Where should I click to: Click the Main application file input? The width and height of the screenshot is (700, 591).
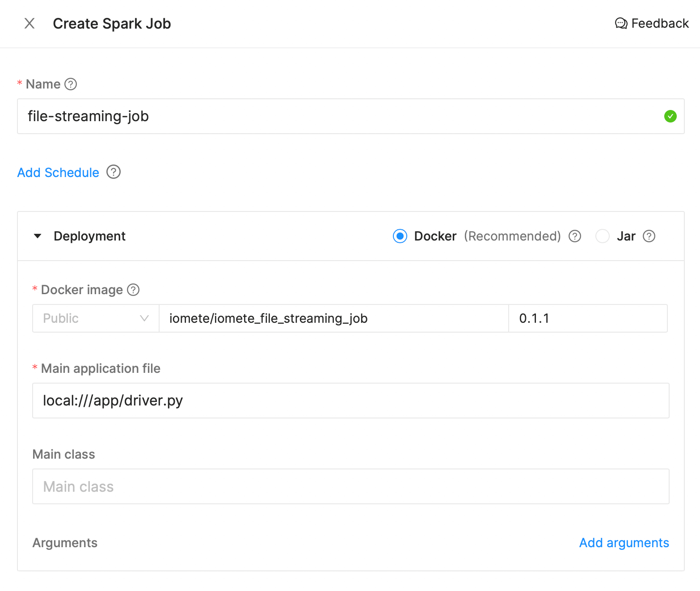point(350,401)
